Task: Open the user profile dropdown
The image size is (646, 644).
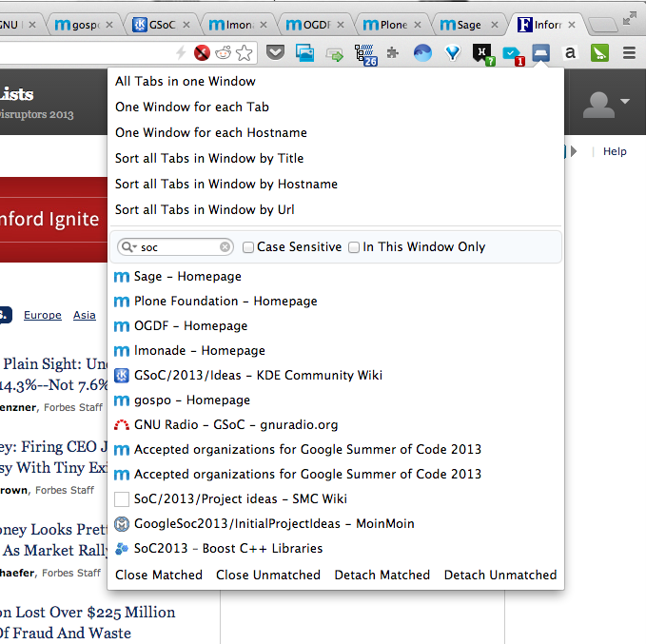Action: pos(606,103)
